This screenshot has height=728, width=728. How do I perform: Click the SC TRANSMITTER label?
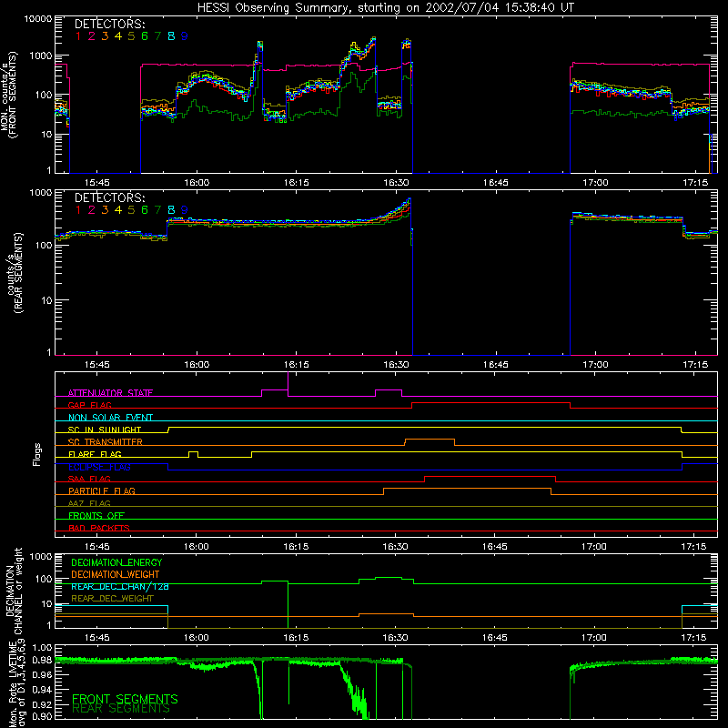[x=106, y=441]
